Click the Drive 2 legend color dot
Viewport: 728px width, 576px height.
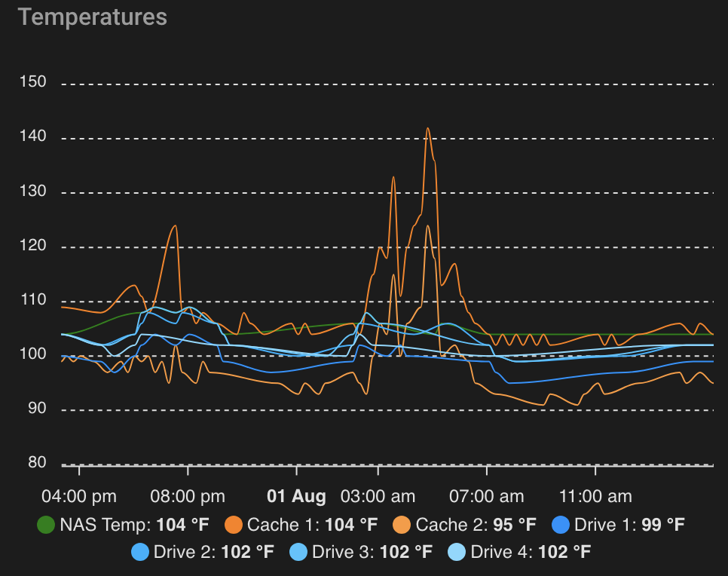pos(140,552)
